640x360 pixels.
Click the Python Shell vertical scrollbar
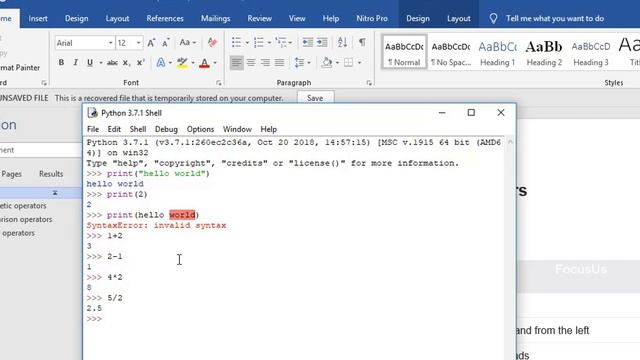click(510, 248)
